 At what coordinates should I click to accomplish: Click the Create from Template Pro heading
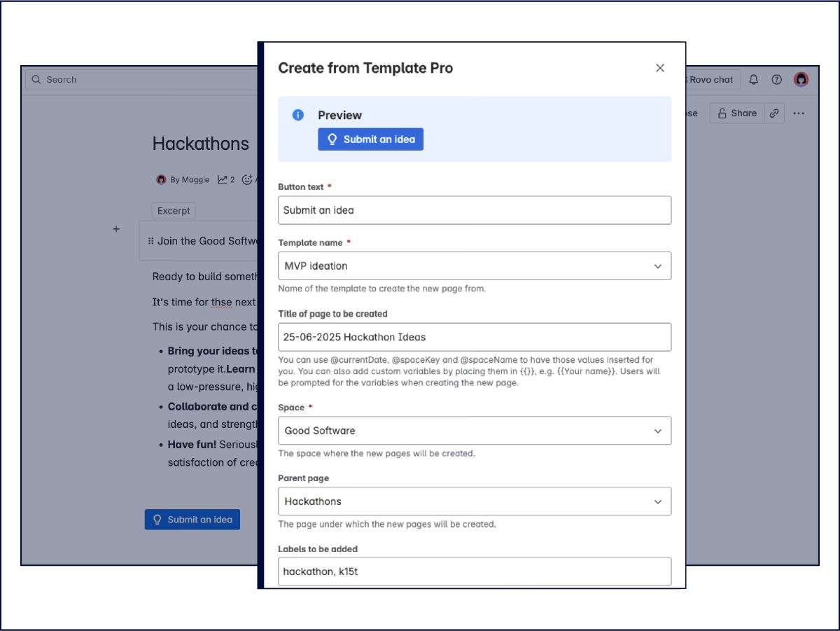(365, 68)
